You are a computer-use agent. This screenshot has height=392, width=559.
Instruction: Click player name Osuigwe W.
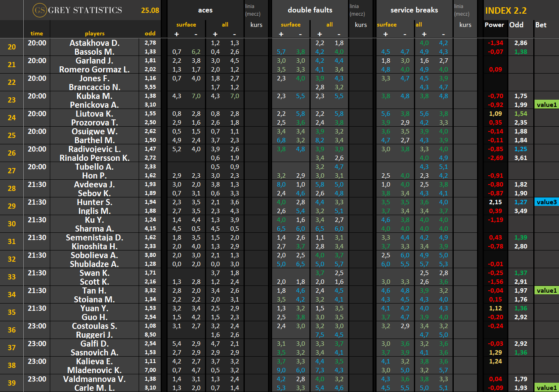point(94,131)
